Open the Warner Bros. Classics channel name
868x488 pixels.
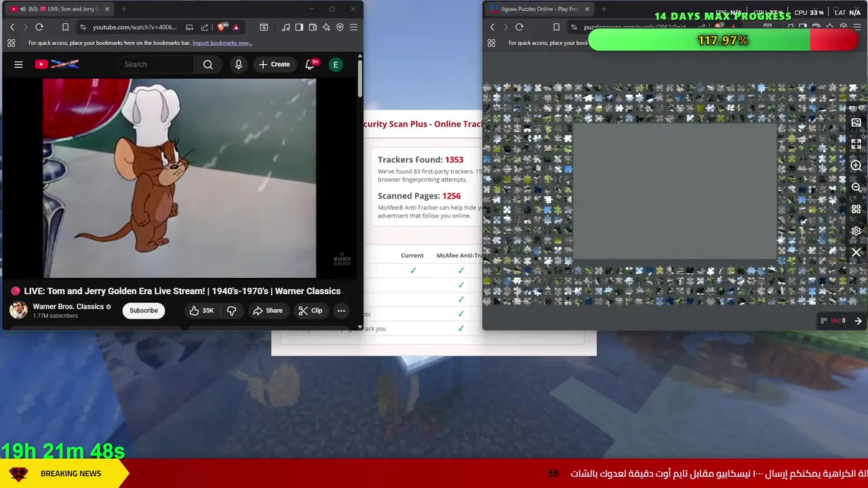(68, 306)
